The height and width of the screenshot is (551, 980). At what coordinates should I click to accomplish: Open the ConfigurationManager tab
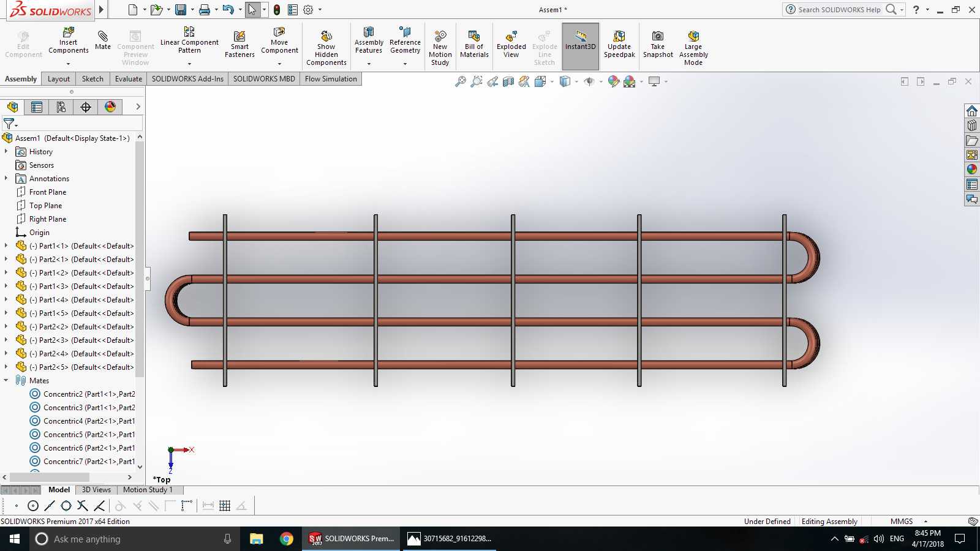click(x=61, y=107)
